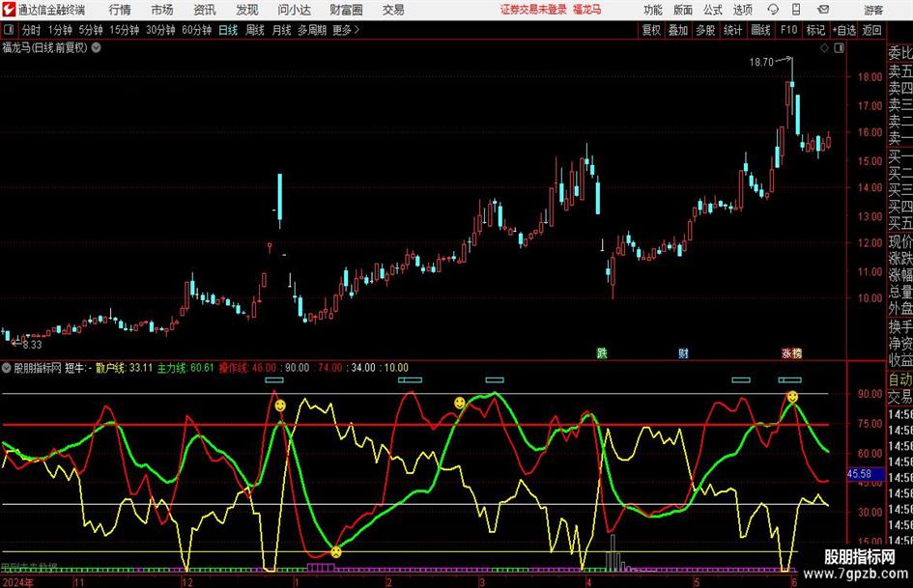The image size is (913, 588).
Task: Click the 自动 label in right panel
Action: [x=900, y=380]
